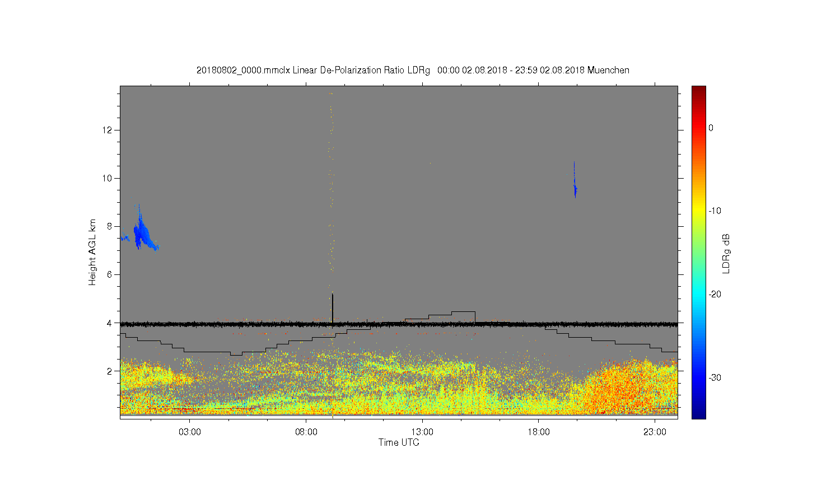The image size is (840, 504).
Task: Click the colorbar value -20
Action: (x=715, y=295)
